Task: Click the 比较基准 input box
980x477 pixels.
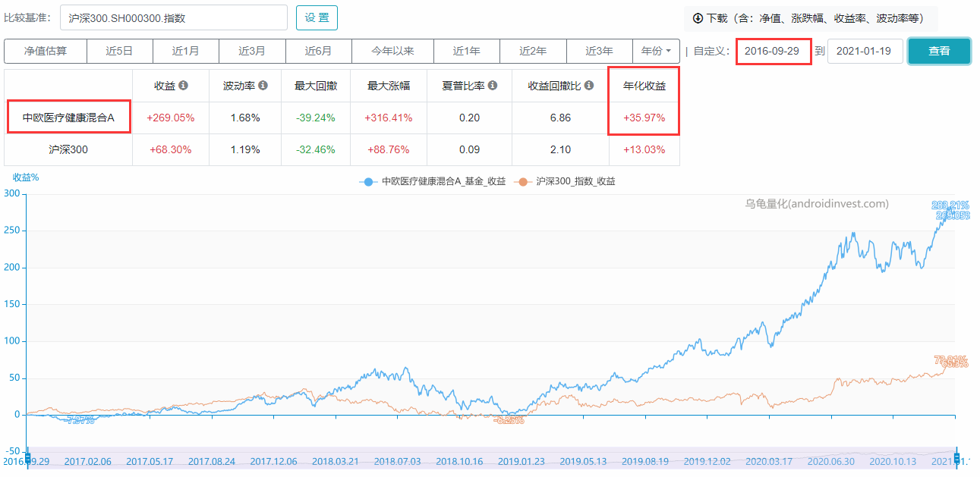Action: point(174,17)
